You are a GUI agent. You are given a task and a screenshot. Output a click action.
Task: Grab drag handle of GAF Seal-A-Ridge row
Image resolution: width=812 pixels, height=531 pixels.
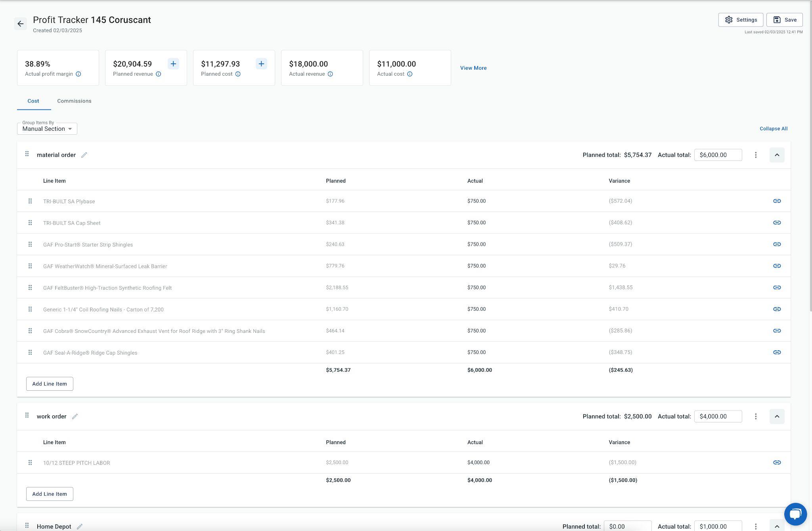coord(30,352)
